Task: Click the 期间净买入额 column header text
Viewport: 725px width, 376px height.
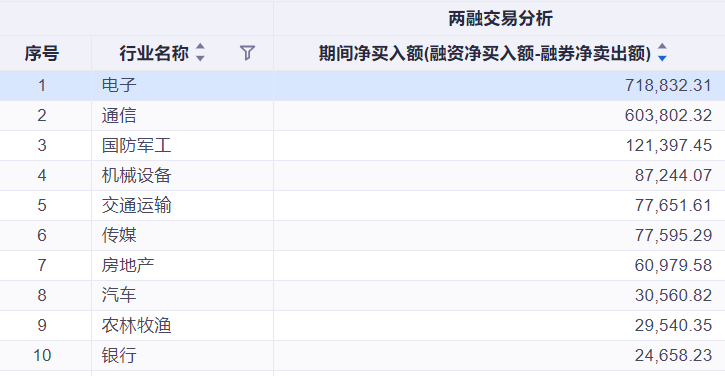Action: pyautogui.click(x=485, y=53)
